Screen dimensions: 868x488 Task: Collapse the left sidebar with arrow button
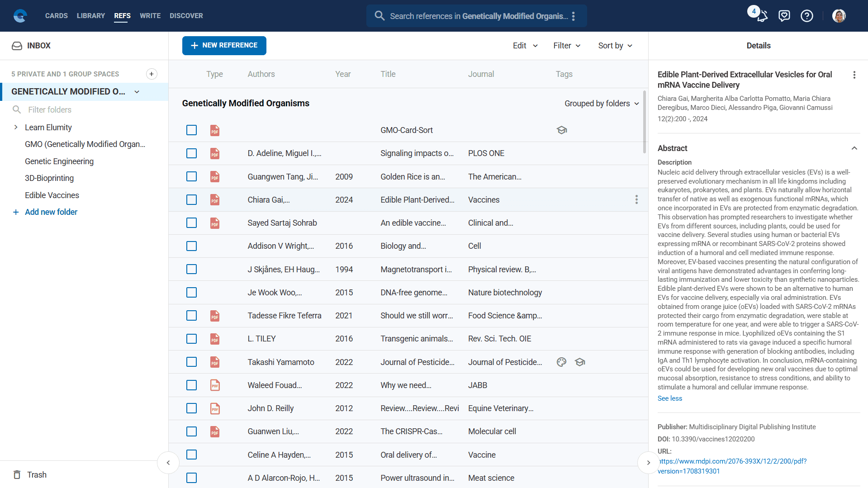pyautogui.click(x=168, y=463)
